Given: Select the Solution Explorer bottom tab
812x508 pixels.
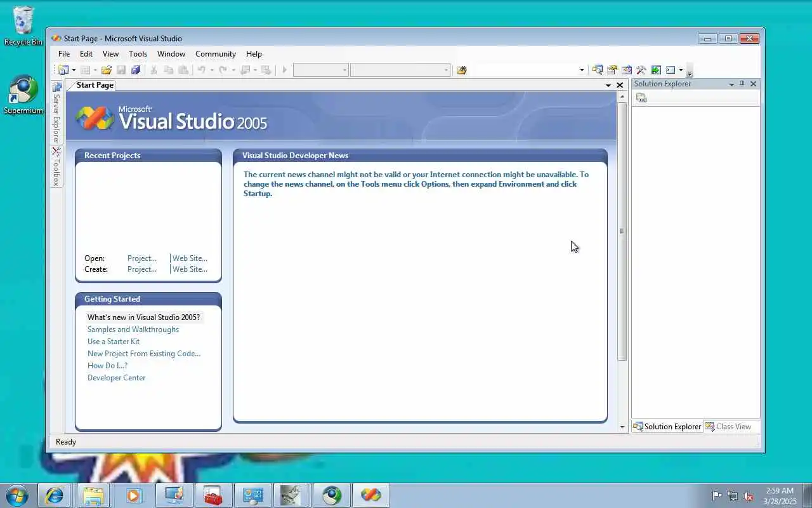Looking at the screenshot, I should point(667,427).
